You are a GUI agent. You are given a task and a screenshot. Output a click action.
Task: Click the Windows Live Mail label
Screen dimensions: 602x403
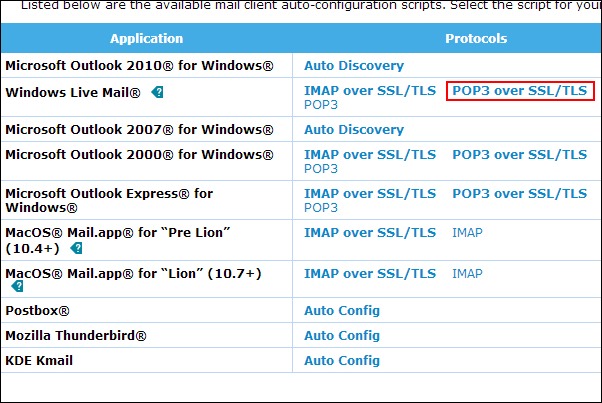pyautogui.click(x=73, y=92)
